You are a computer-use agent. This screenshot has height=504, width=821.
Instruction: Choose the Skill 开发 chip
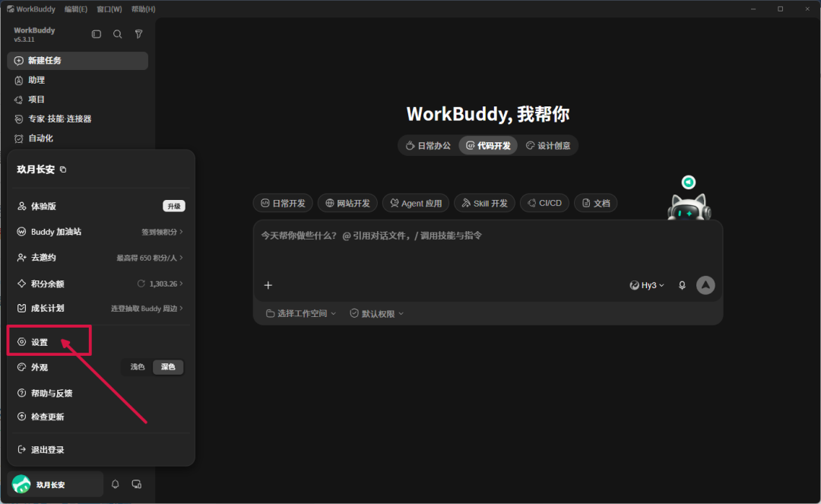coord(484,203)
